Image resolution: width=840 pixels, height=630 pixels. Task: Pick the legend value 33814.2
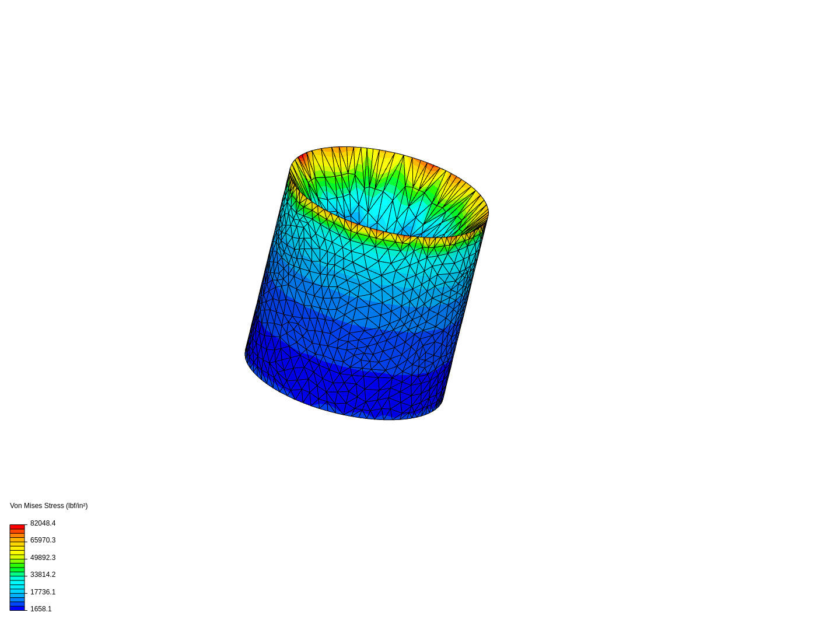tap(43, 575)
